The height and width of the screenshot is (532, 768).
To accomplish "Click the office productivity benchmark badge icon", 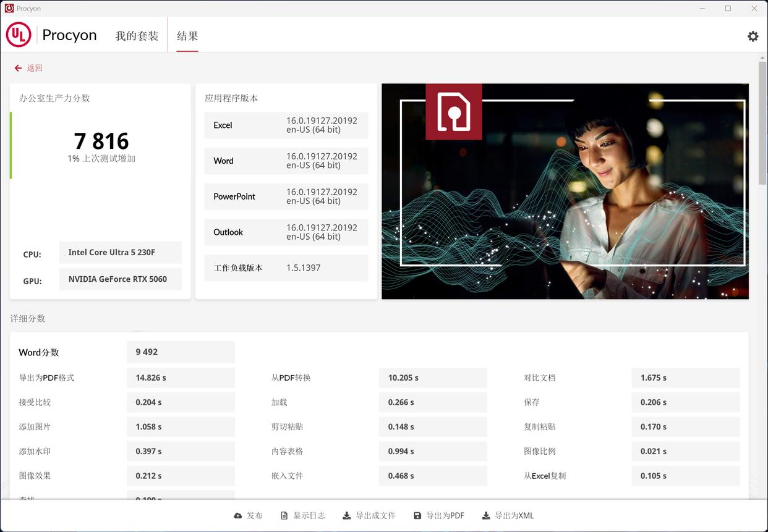I will coord(453,112).
